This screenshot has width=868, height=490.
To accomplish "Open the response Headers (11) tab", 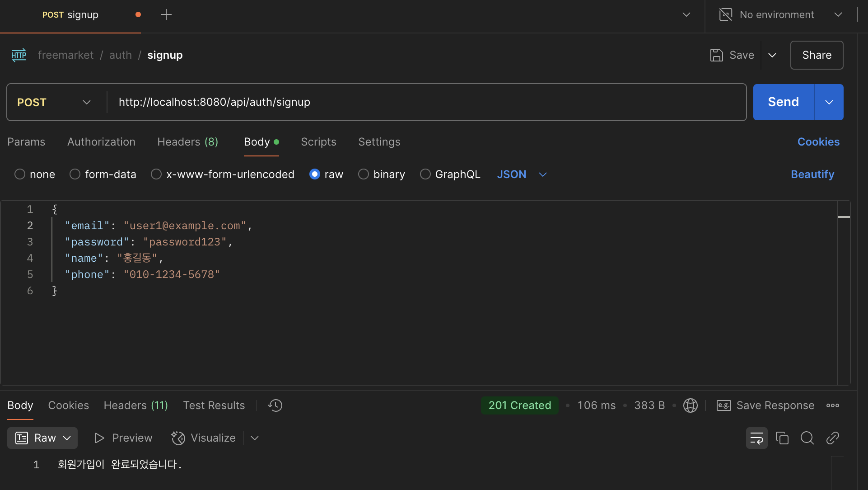I will pyautogui.click(x=135, y=405).
